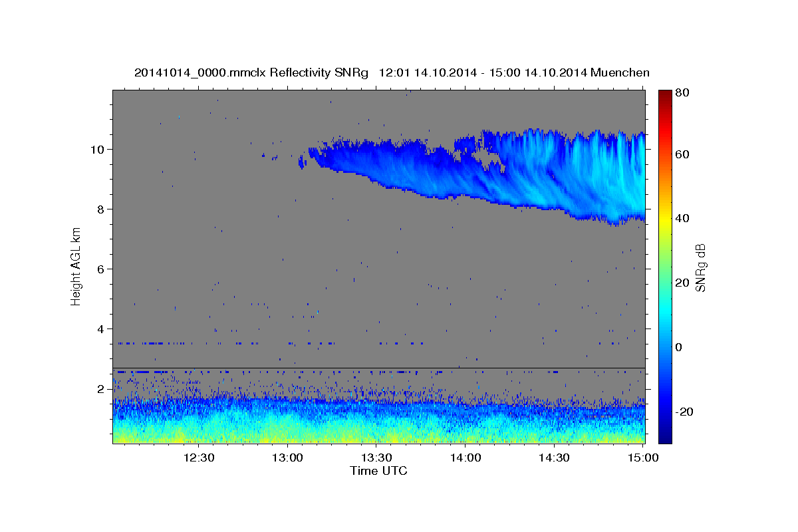Click the 14:30 time tick label
This screenshot has height=532, width=798.
[554, 458]
